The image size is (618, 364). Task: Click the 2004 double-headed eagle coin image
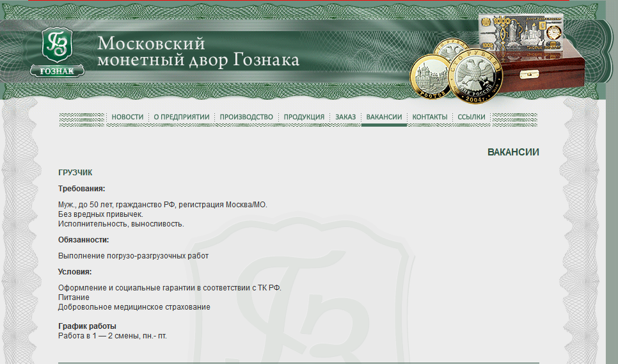(475, 77)
